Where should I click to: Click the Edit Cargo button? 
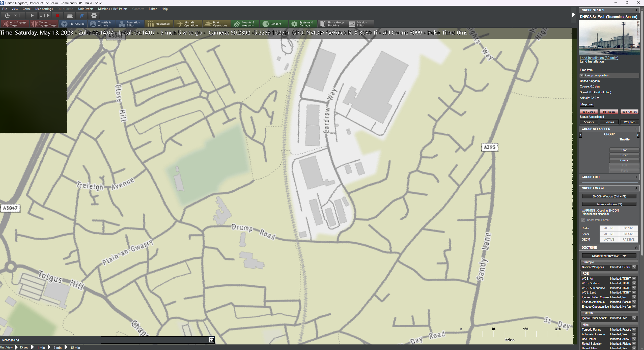589,112
